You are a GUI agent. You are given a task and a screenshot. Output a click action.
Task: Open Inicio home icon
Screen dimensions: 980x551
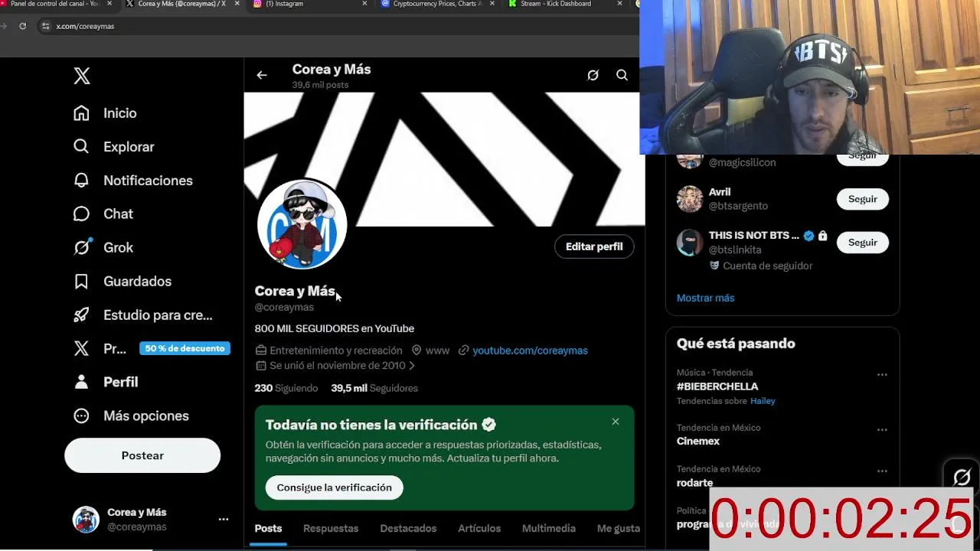[x=81, y=113]
